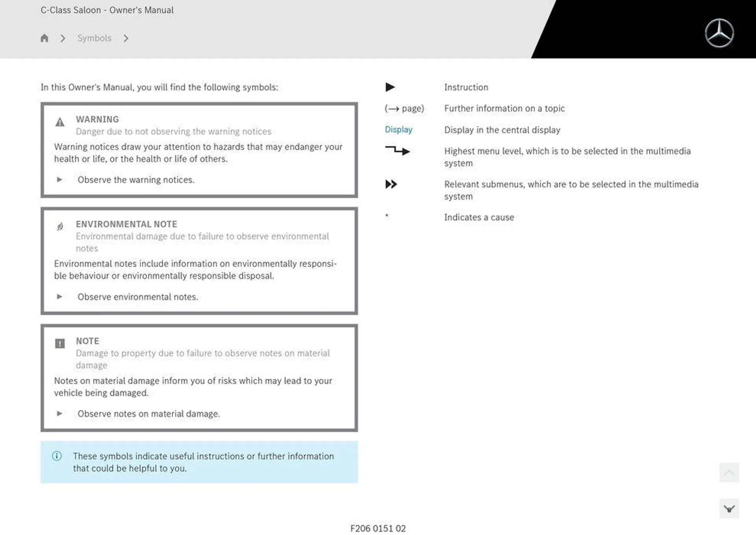The width and height of the screenshot is (756, 535).
Task: Click the instruction arrow icon
Action: (x=388, y=86)
